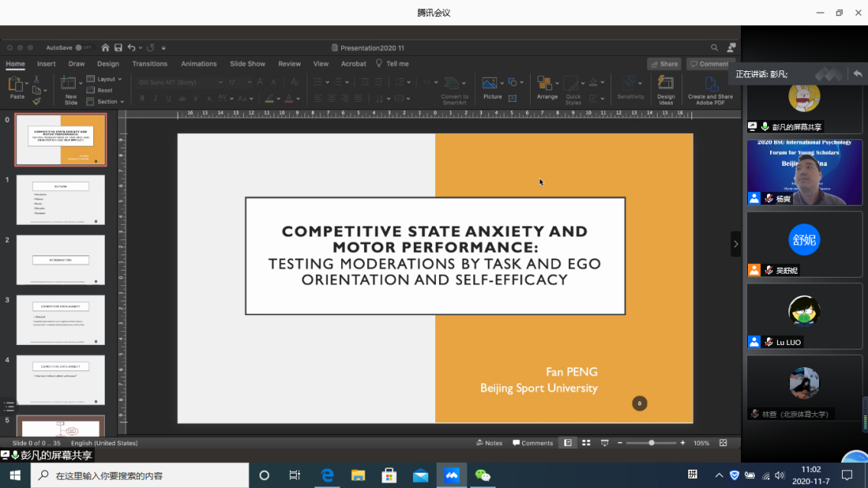
Task: Click the zoom out minus button
Action: point(620,443)
